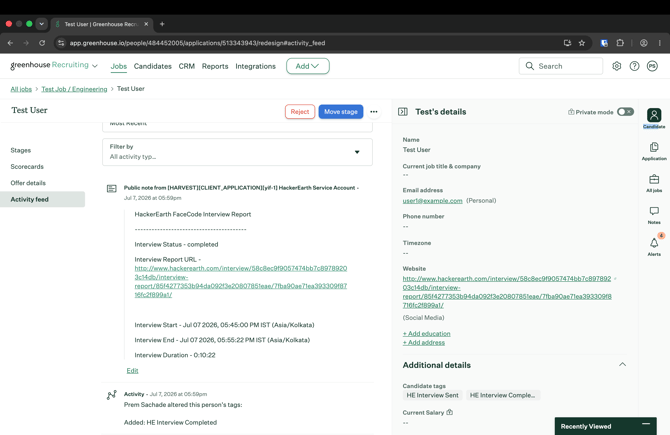
Task: Click the greenhouse logo
Action: [x=49, y=65]
